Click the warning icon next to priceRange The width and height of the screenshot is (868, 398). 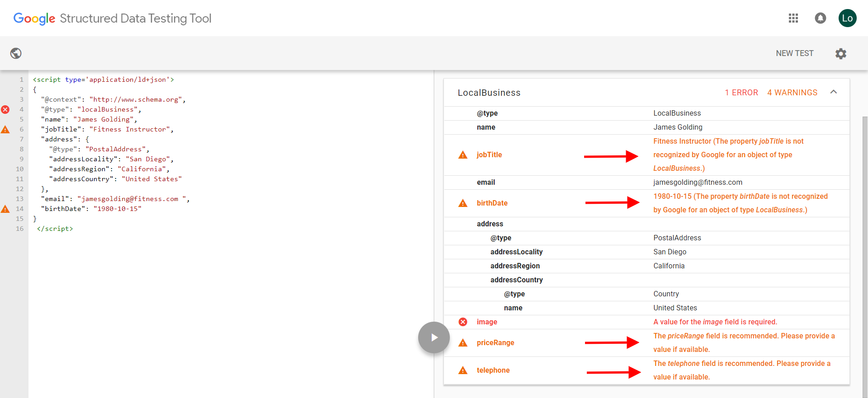click(463, 343)
